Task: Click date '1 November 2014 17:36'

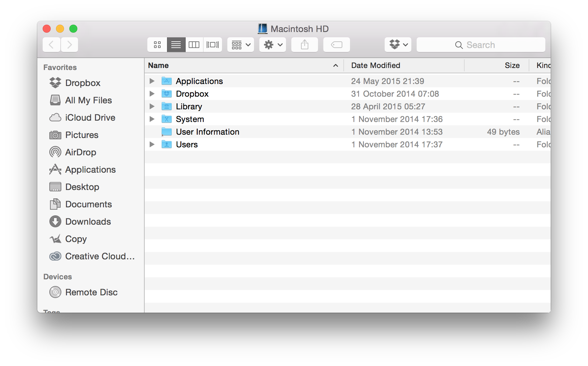Action: [397, 119]
